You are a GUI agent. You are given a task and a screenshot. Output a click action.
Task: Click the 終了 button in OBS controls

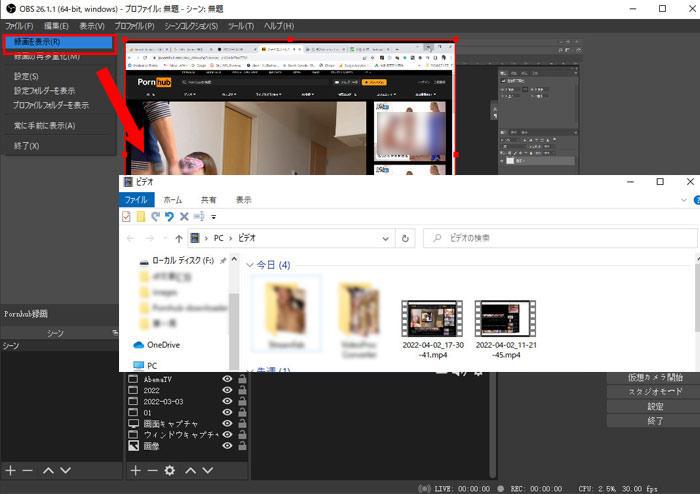click(654, 421)
